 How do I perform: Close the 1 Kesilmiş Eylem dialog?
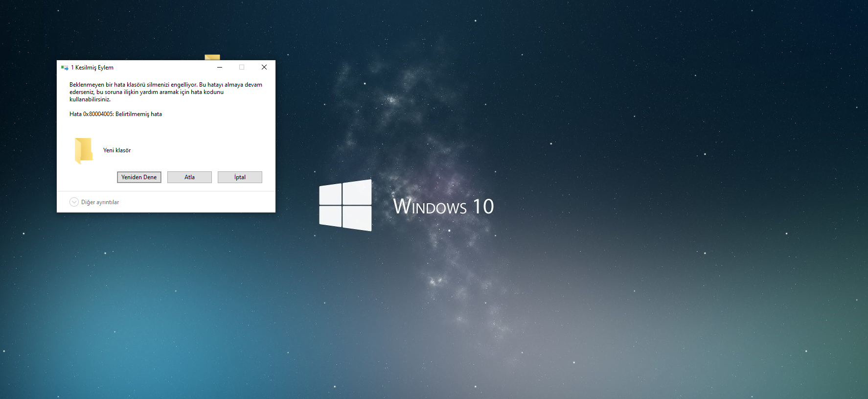264,67
